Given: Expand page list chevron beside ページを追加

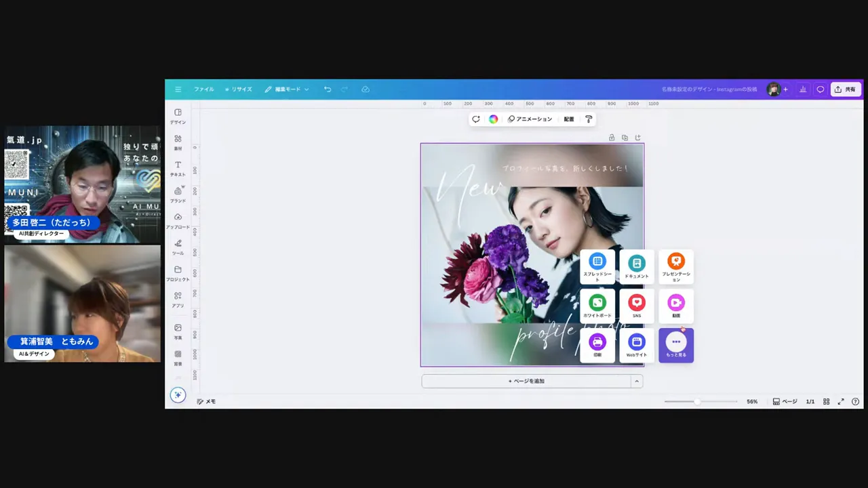Looking at the screenshot, I should [x=636, y=381].
